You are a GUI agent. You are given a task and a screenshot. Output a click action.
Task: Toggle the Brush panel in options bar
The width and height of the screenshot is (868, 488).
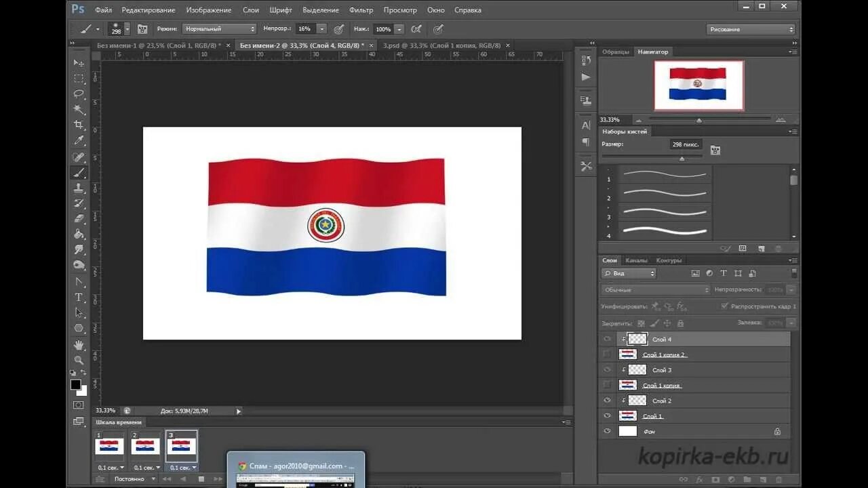[x=142, y=29]
